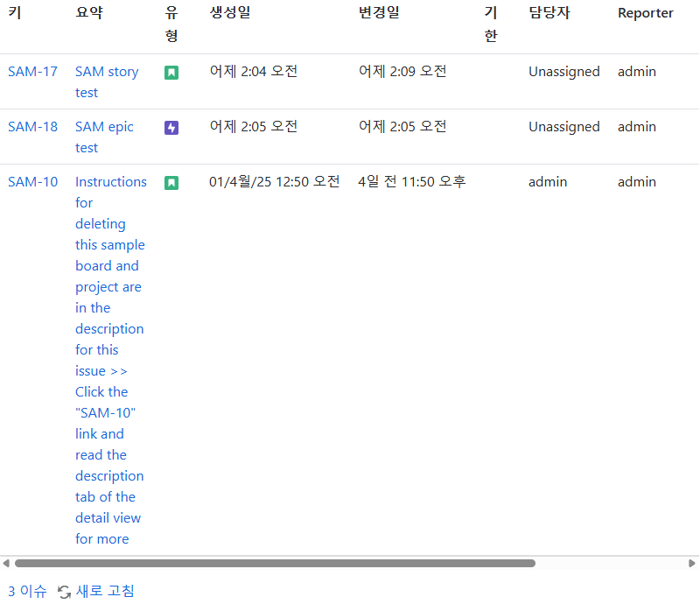Click 'admin' reporter in SAM-17 row
The image size is (700, 604).
[637, 72]
